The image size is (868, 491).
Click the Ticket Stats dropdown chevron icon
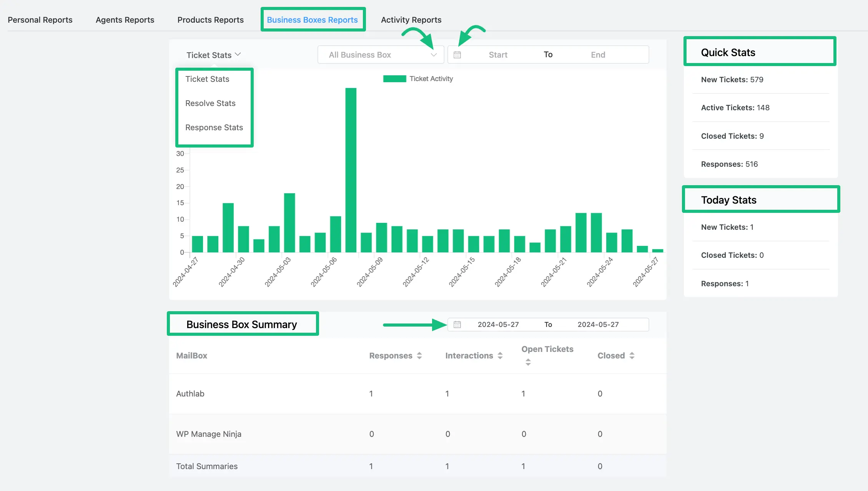[238, 54]
